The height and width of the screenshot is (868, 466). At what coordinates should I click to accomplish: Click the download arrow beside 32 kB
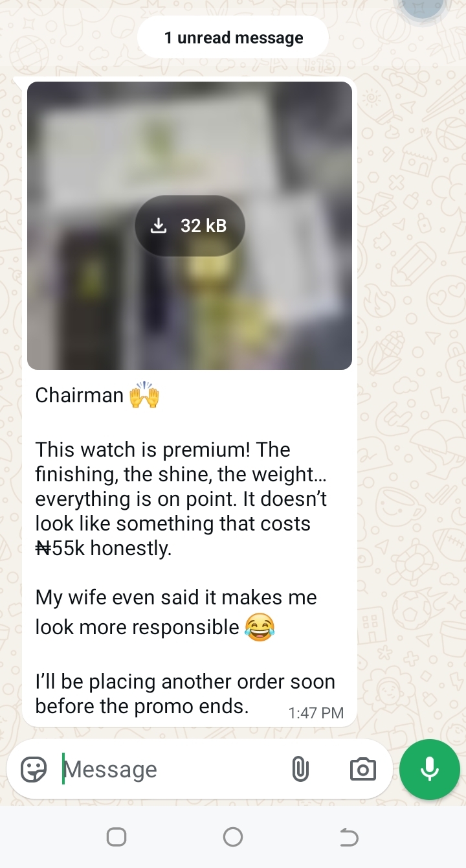click(159, 225)
